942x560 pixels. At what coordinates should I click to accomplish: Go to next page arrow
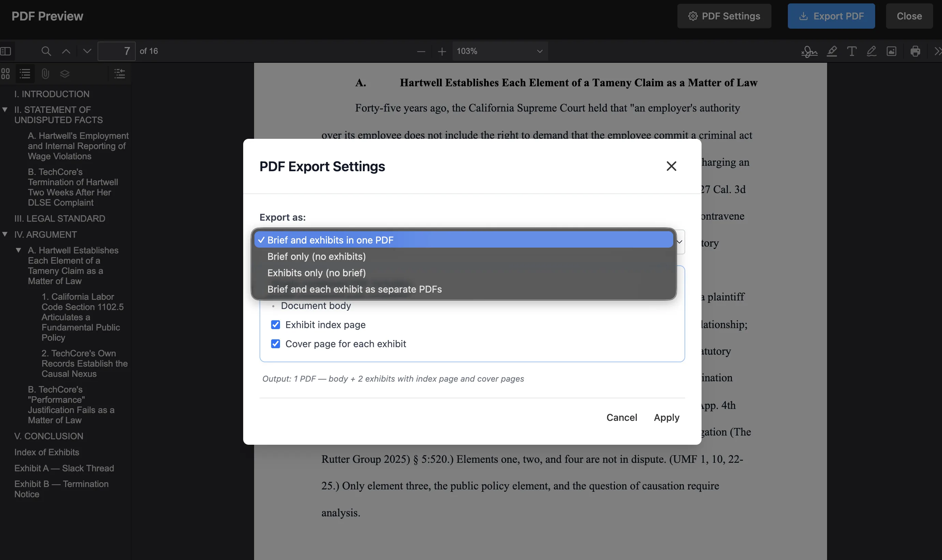[x=87, y=51]
